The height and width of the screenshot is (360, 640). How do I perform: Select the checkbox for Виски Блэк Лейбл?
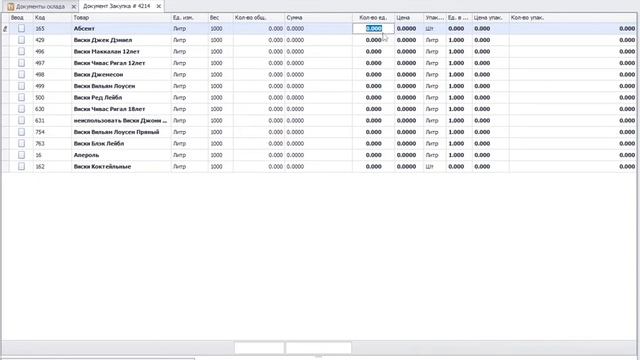pos(21,143)
